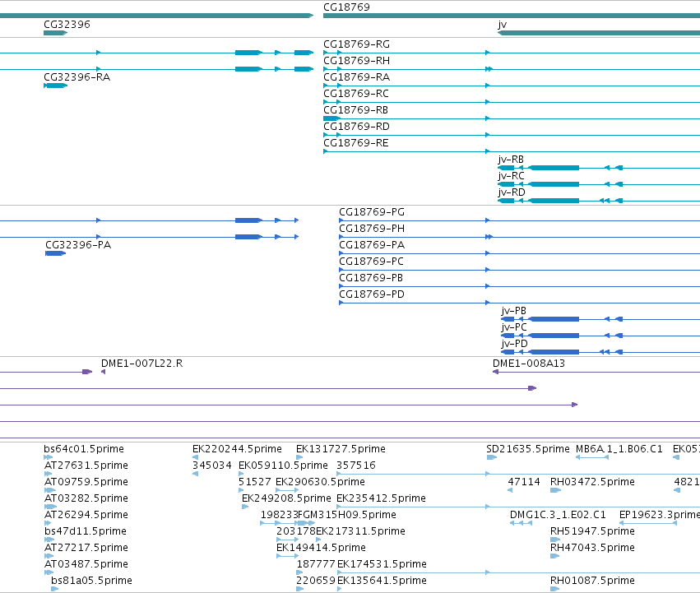Select the jv-PD protein label

tap(514, 344)
